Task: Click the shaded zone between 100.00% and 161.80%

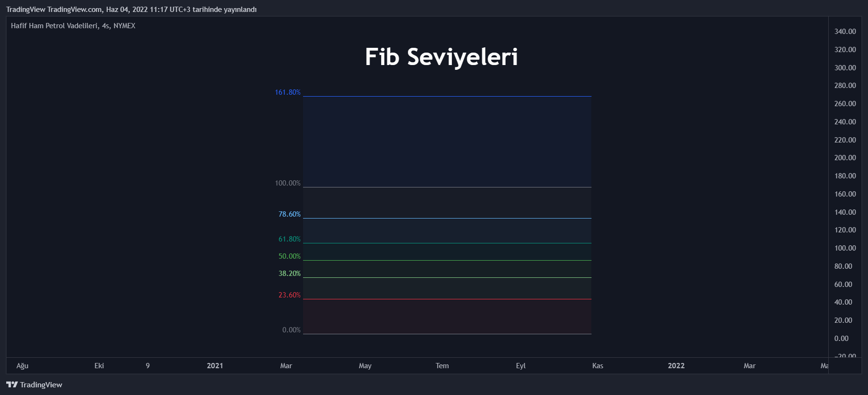Action: coord(447,142)
